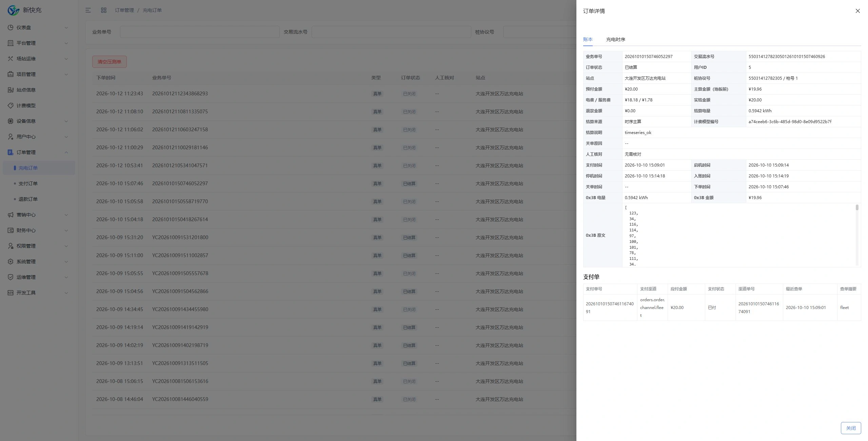Expand the 用户中心 menu chevron
Viewport: 868px width, 441px height.
[x=66, y=137]
